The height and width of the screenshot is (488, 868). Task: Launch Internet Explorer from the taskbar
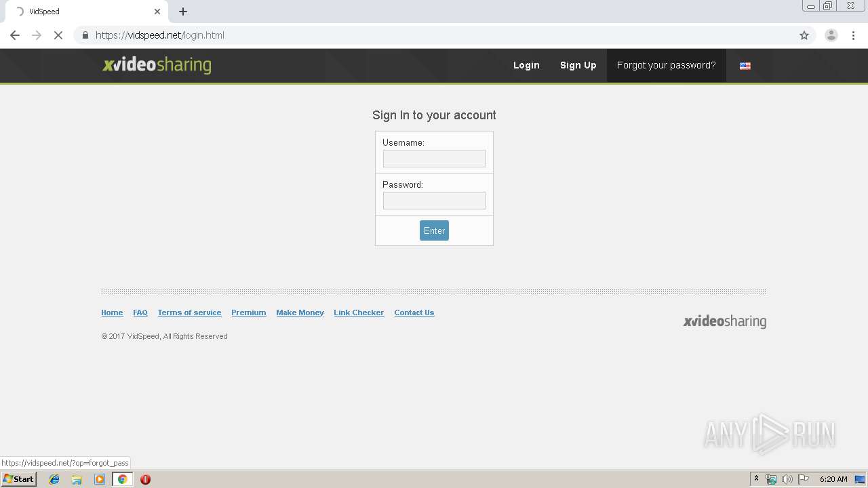coord(54,479)
